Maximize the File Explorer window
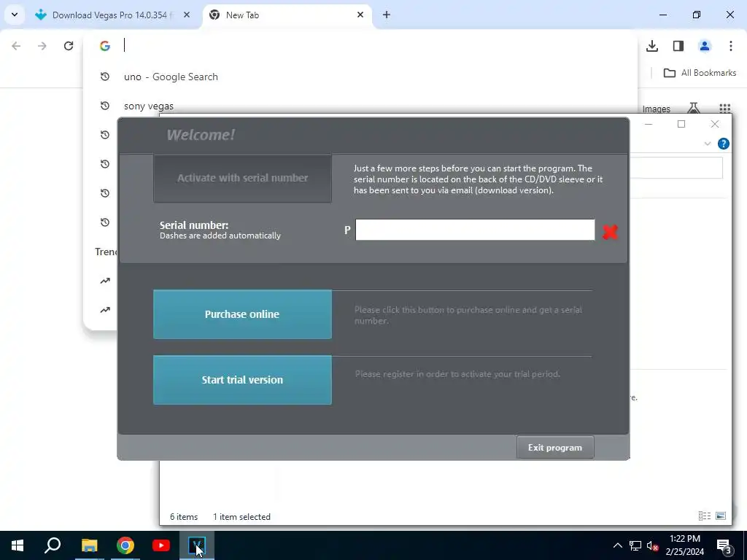The height and width of the screenshot is (560, 747). click(x=681, y=124)
